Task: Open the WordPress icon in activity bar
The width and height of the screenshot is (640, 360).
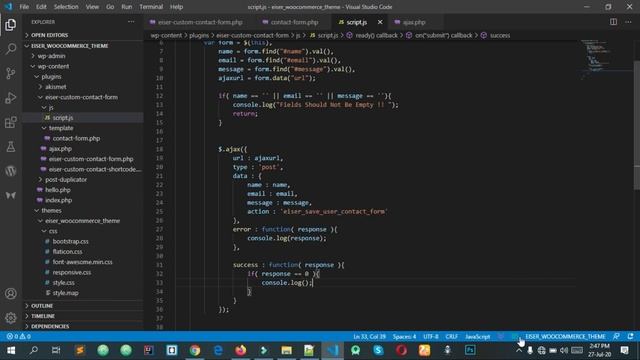Action: [11, 171]
